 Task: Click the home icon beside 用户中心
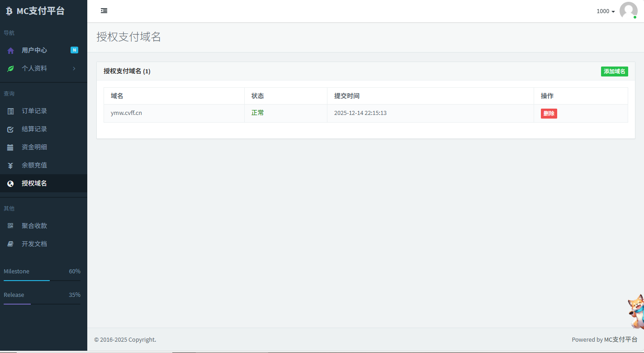point(10,51)
